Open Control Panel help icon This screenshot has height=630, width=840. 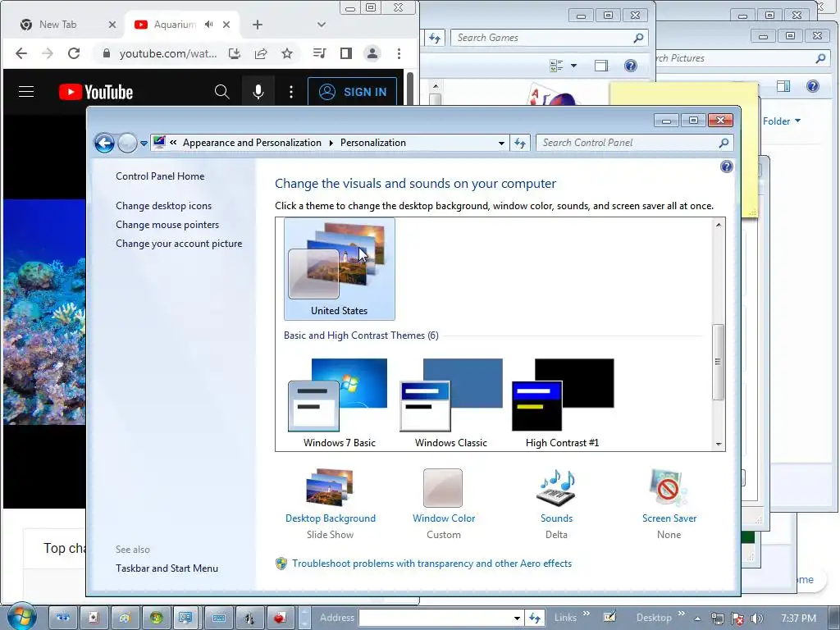coord(727,167)
